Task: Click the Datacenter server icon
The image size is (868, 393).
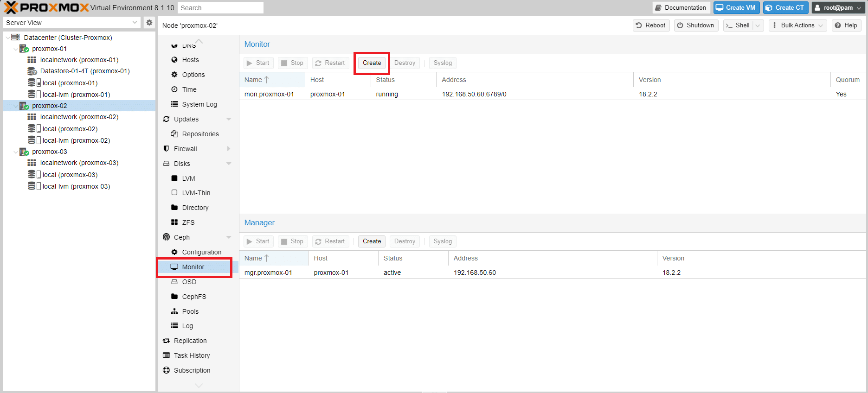Action: click(x=15, y=37)
